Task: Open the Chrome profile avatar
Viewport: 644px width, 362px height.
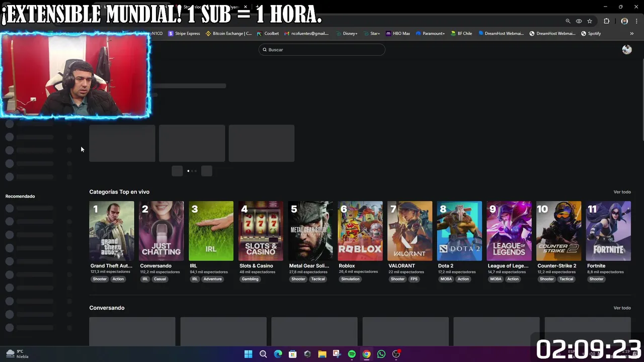Action: pyautogui.click(x=624, y=21)
